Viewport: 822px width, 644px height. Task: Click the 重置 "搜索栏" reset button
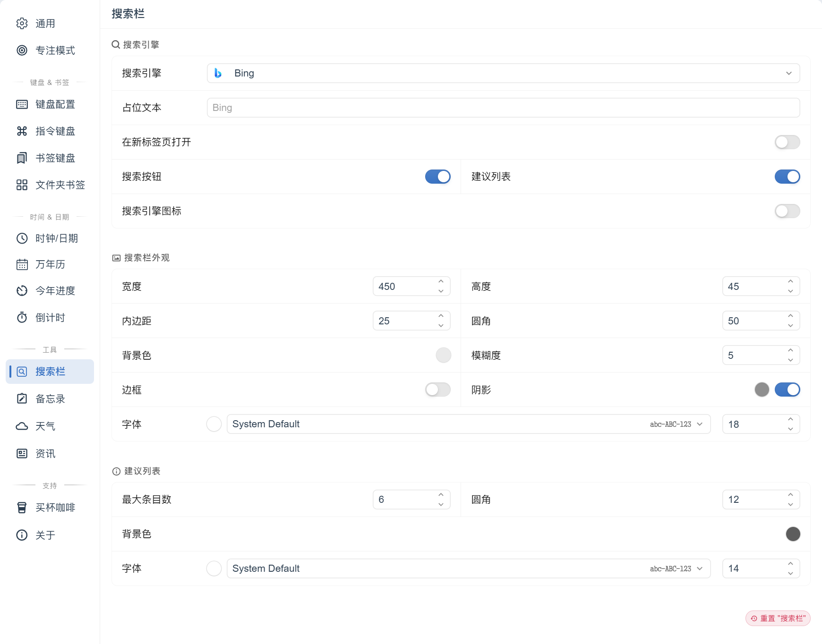(x=778, y=618)
